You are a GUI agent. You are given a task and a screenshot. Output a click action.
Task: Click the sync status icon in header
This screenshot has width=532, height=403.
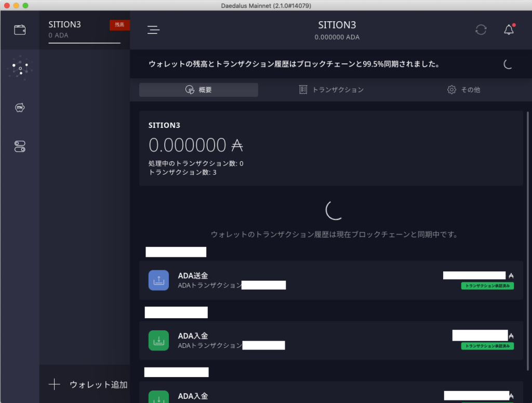click(x=481, y=30)
